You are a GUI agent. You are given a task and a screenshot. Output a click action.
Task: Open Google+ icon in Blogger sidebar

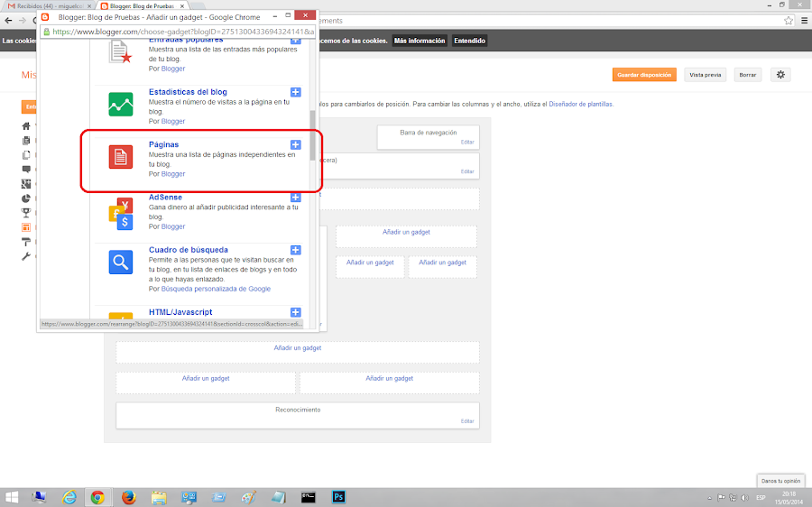(26, 184)
